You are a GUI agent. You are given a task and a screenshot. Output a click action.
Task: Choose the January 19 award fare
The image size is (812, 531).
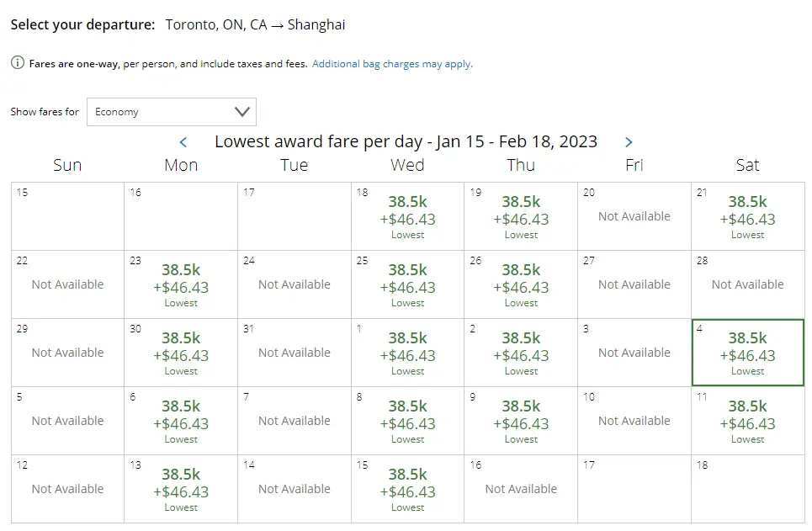coord(521,217)
